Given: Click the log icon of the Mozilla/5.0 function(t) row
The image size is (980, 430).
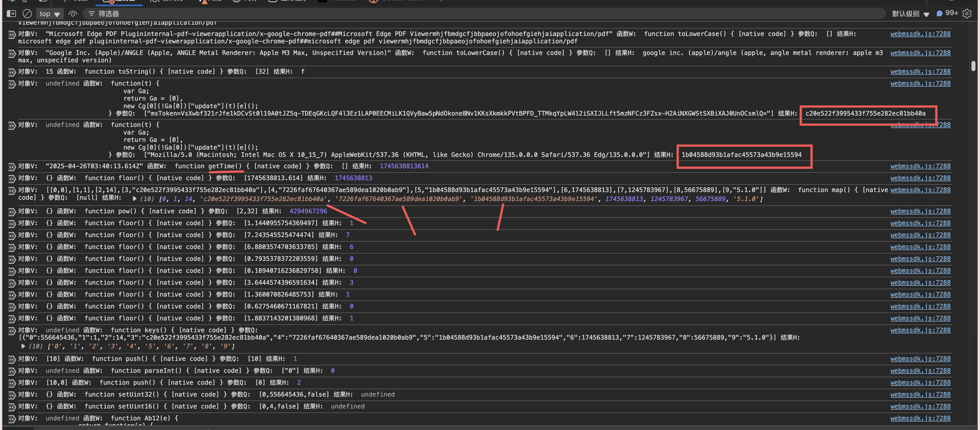Looking at the screenshot, I should pyautogui.click(x=12, y=125).
